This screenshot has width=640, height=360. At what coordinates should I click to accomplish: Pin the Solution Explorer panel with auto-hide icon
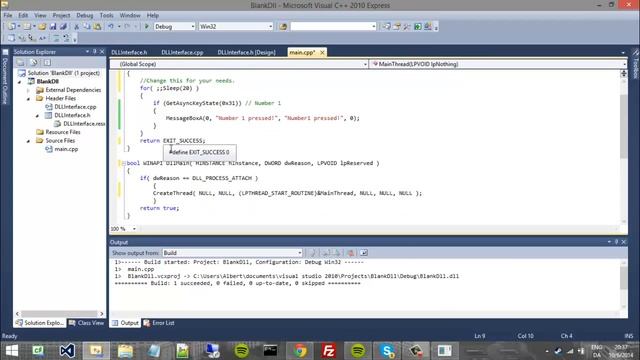coord(95,51)
